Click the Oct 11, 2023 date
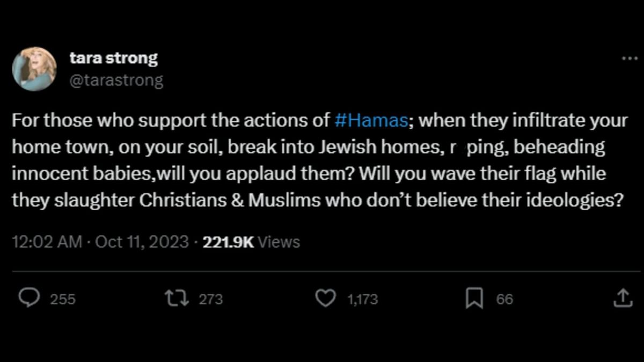The image size is (644, 362). [142, 242]
